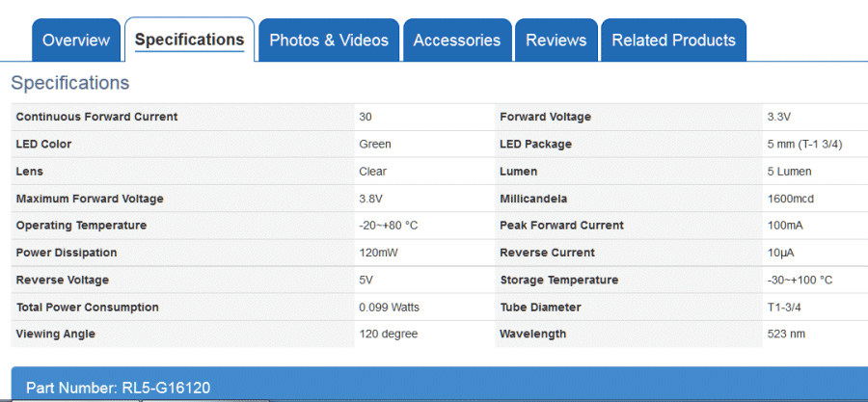Click the Operating Temperature row label
This screenshot has width=868, height=402.
(81, 226)
